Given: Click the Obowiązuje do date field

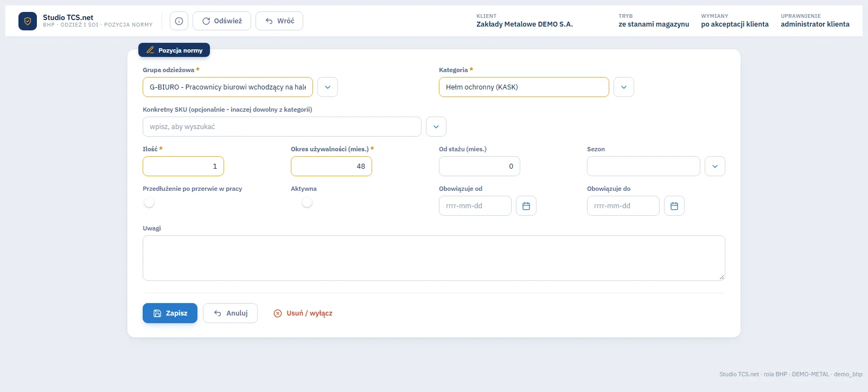Looking at the screenshot, I should (x=623, y=206).
